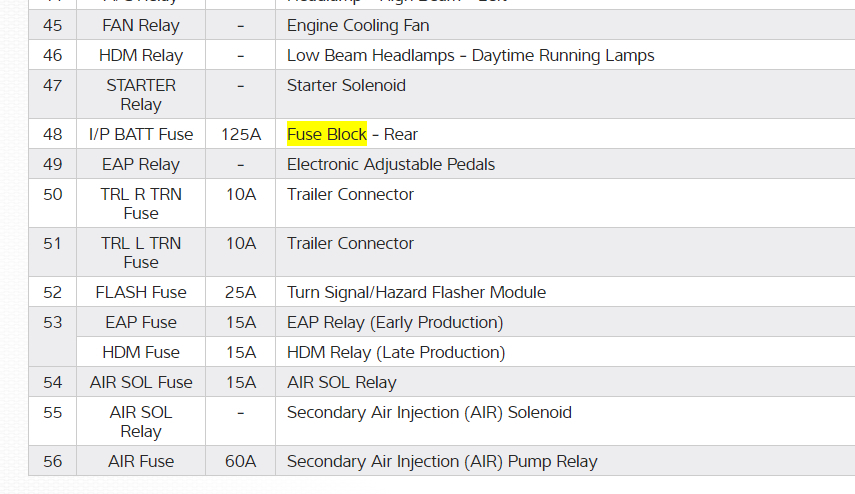This screenshot has width=855, height=494.
Task: Click "Electronic Adjustable Pedals" description
Action: pos(391,164)
